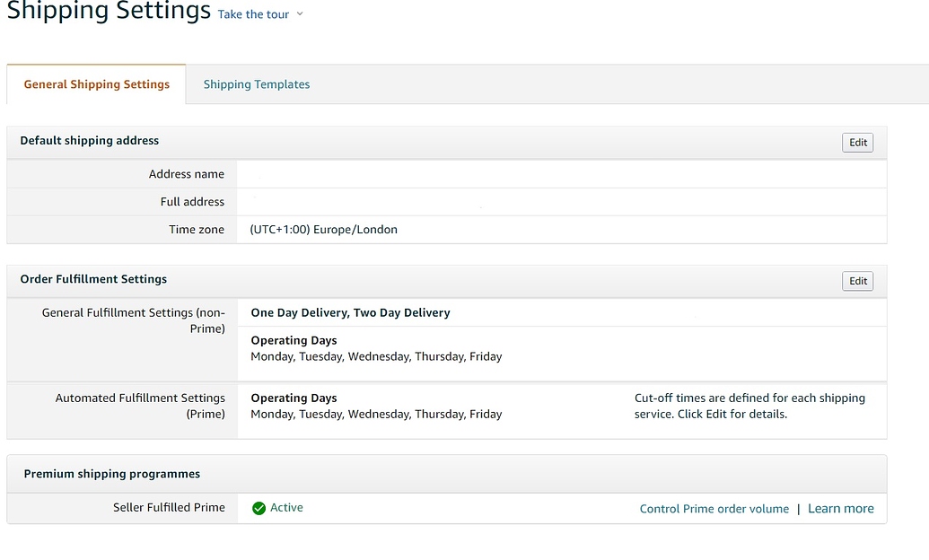Click the Seller Fulfilled Prime label

pos(169,508)
